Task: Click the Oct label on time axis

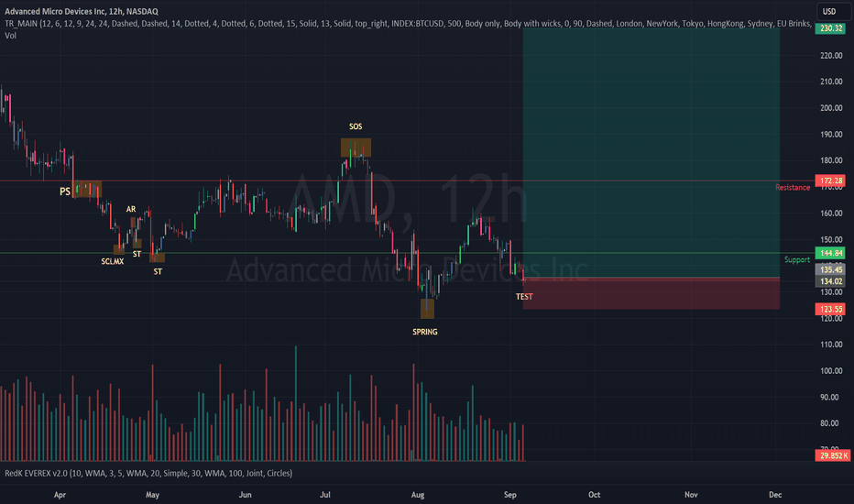Action: point(594,495)
